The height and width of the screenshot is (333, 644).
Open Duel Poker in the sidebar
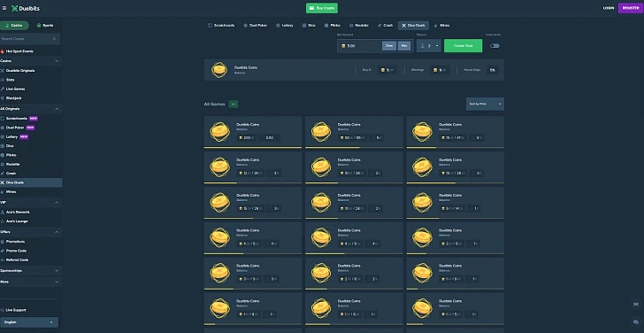coord(18,128)
